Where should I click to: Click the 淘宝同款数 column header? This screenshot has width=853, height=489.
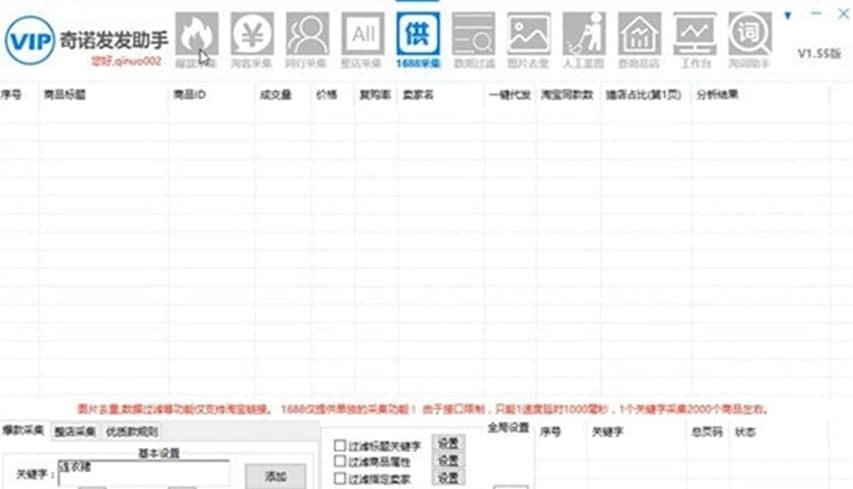point(567,95)
